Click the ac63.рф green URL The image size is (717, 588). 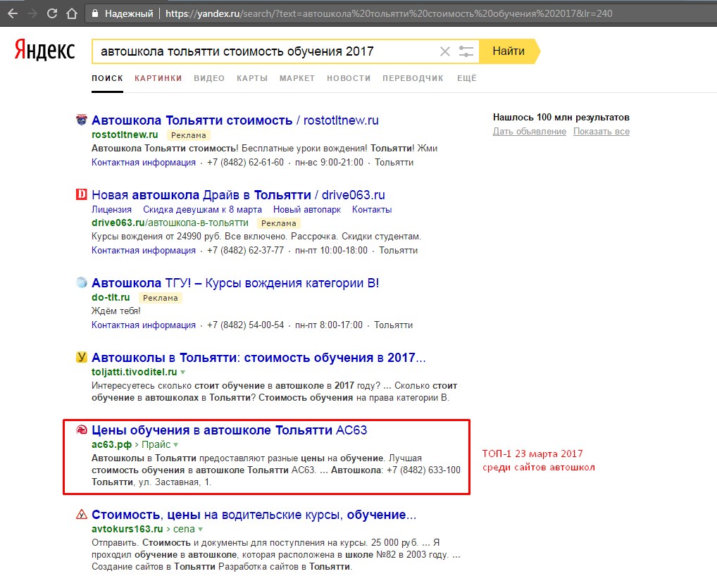[111, 444]
